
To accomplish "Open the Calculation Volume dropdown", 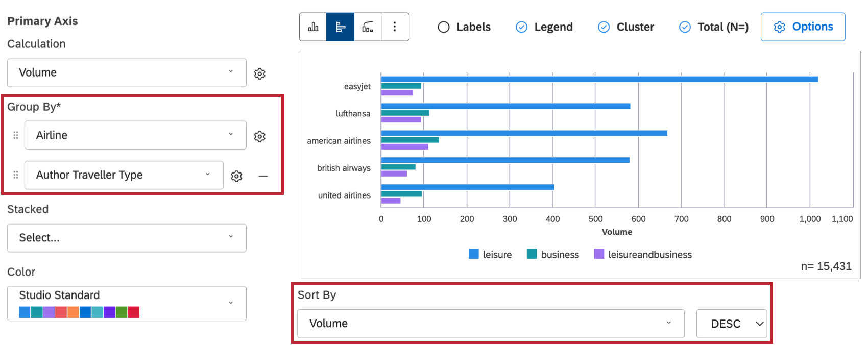I will 127,72.
